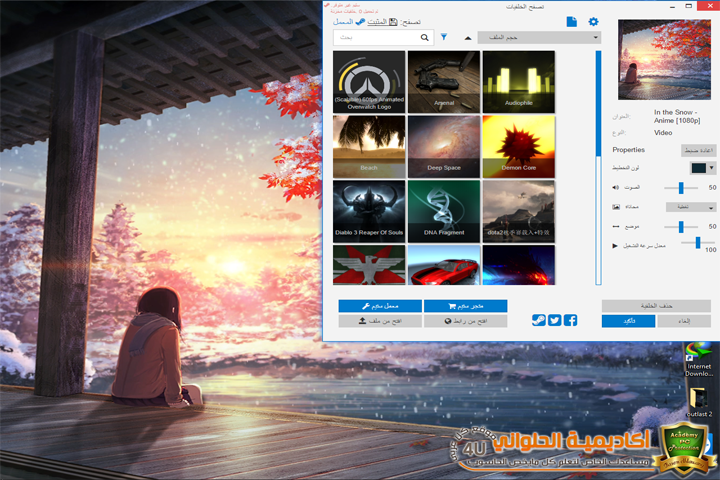Screen dimensions: 720x480
Task: Select the Arsenal wallpaper thumbnail
Action: click(444, 82)
